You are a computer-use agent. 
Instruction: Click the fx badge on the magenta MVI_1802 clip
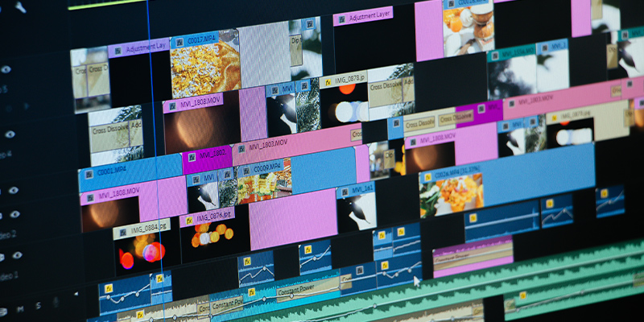tap(192, 157)
